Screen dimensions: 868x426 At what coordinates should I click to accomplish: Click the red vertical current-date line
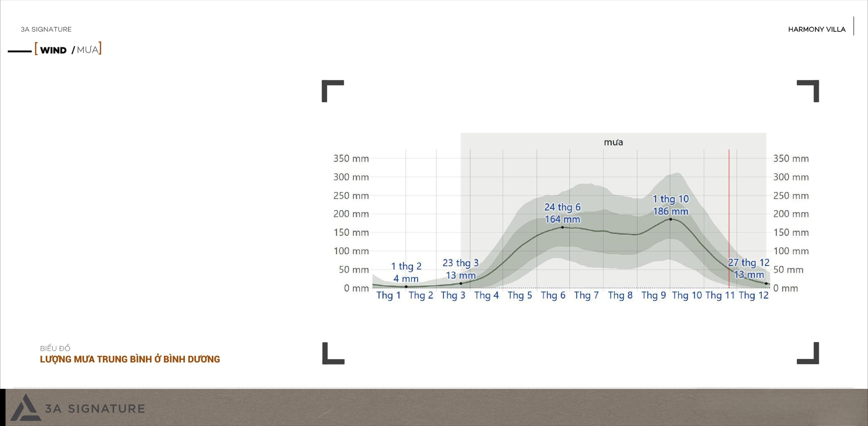click(x=729, y=218)
